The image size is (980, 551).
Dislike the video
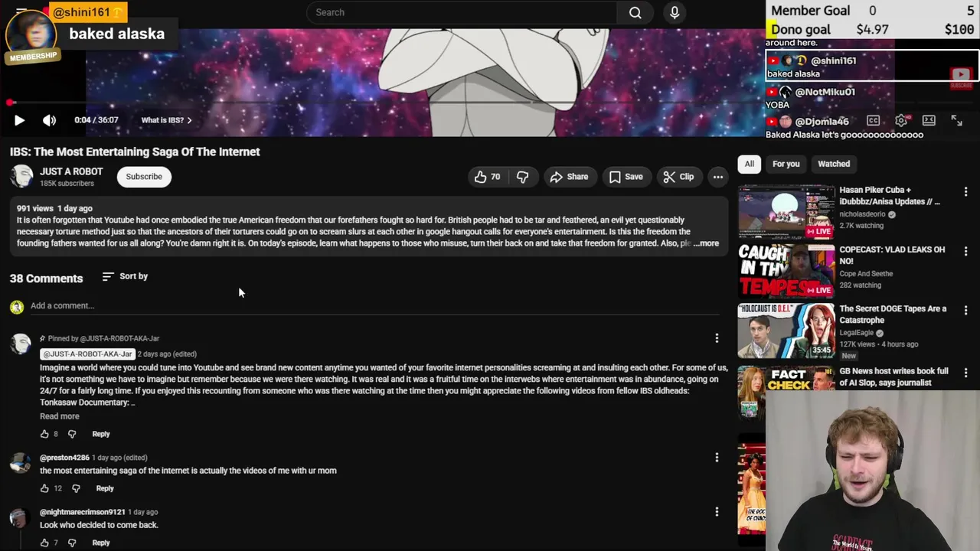(523, 177)
